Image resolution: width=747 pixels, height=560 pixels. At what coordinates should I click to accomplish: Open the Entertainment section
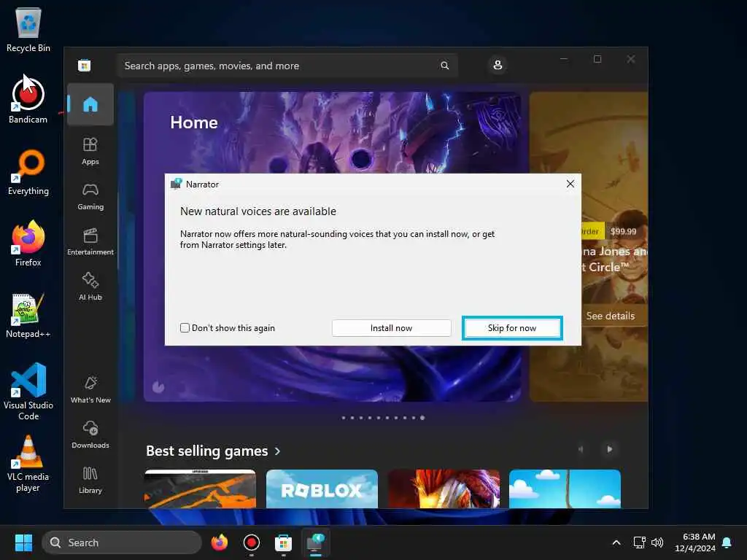pos(90,241)
